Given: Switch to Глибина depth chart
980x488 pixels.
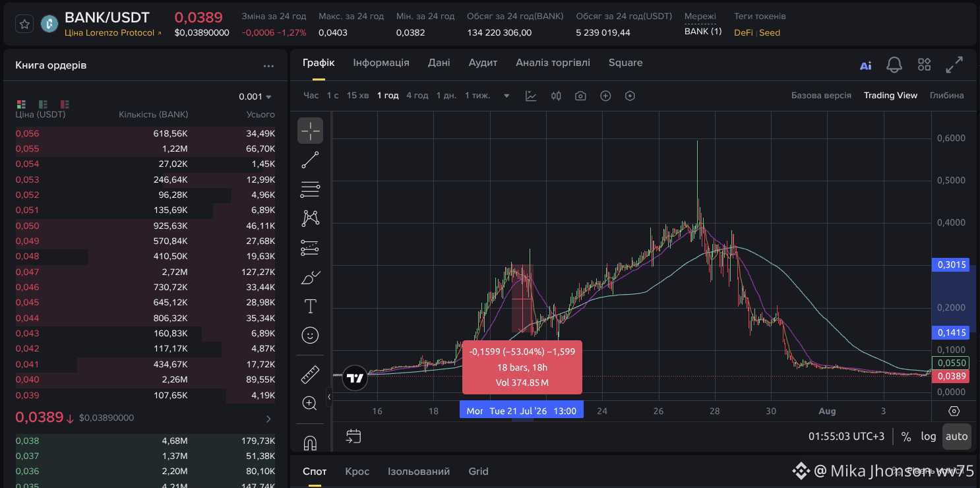Looking at the screenshot, I should [x=947, y=96].
